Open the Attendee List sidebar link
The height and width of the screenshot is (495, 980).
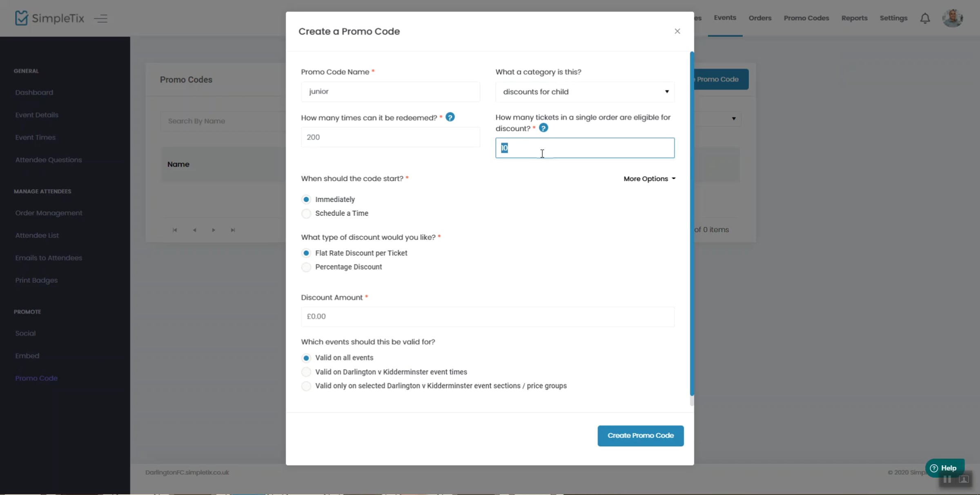click(x=37, y=235)
